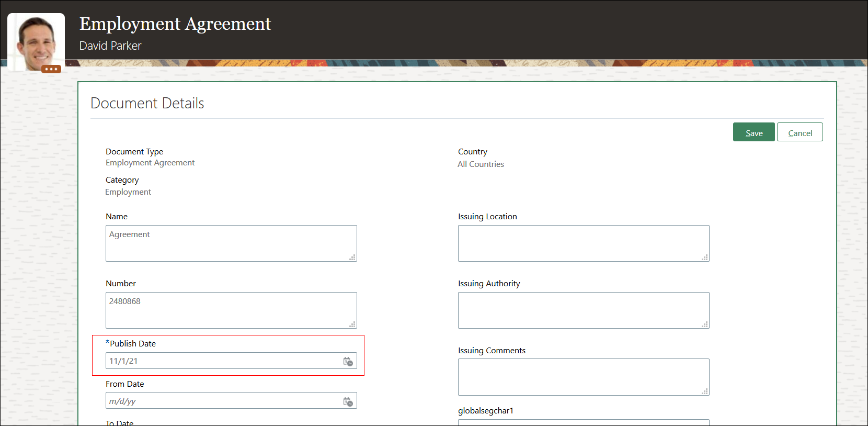Grab the Issuing Comments resize handle

coord(705,391)
